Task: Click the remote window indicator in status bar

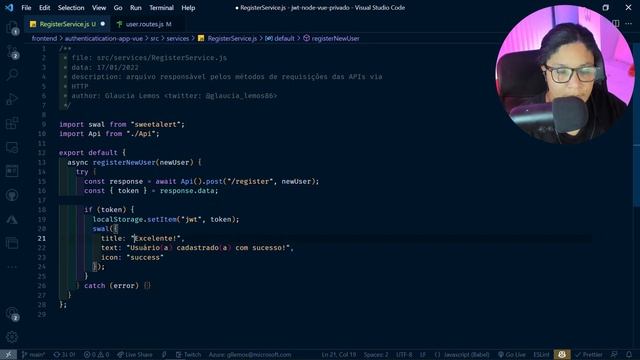Action: (x=8, y=355)
